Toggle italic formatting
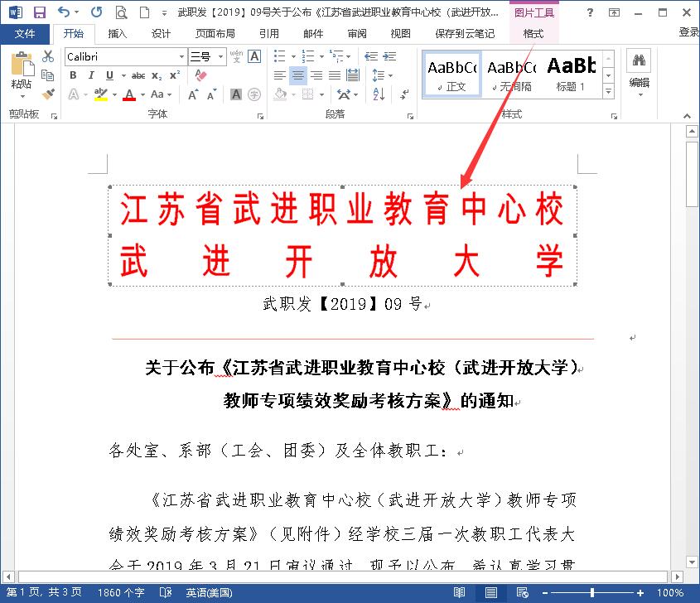700x603 pixels. pyautogui.click(x=91, y=75)
